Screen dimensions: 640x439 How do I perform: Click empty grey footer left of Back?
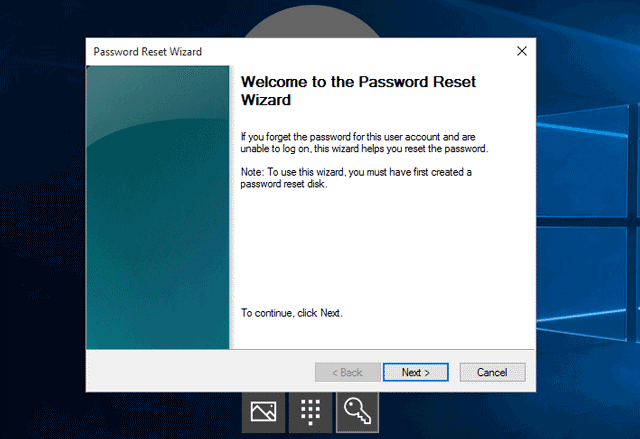(x=200, y=372)
